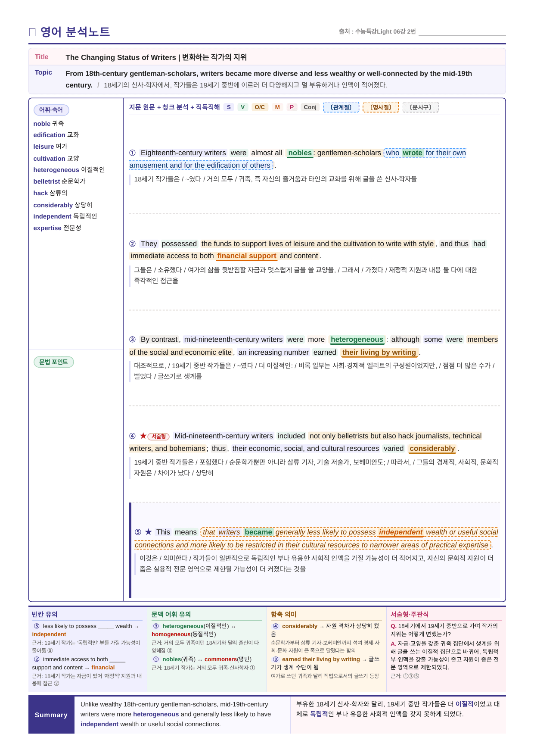Click the ② marker before 'They possessed'
This screenshot has height=756, width=534.
[x=133, y=244]
